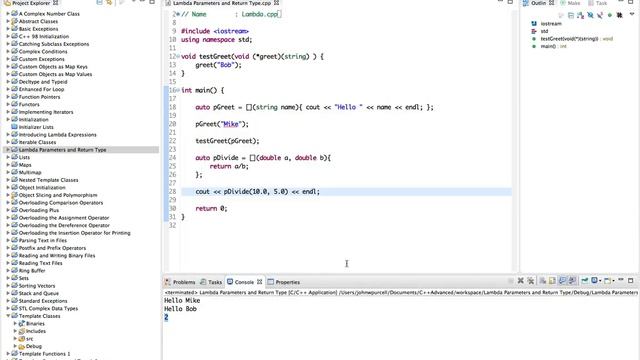Select the Maps project

(x=25, y=165)
